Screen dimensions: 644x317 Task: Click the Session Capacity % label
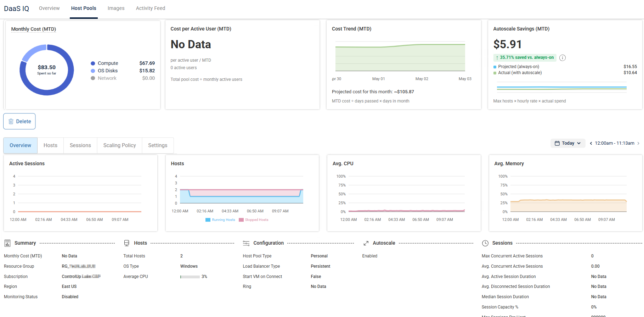(500, 307)
